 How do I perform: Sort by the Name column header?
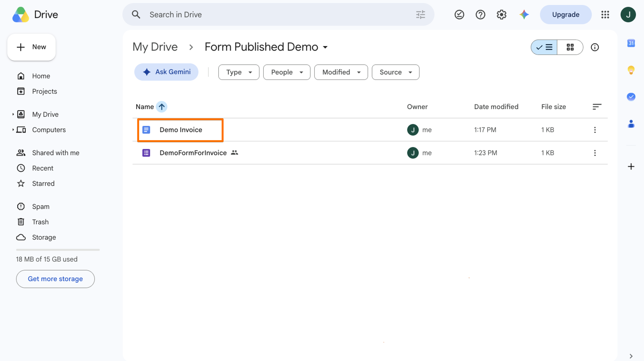point(145,107)
